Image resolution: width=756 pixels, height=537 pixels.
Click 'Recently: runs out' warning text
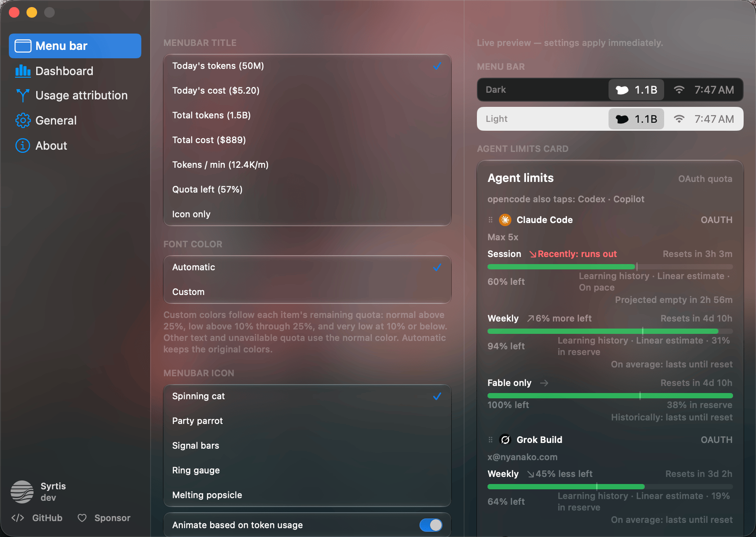pos(577,254)
